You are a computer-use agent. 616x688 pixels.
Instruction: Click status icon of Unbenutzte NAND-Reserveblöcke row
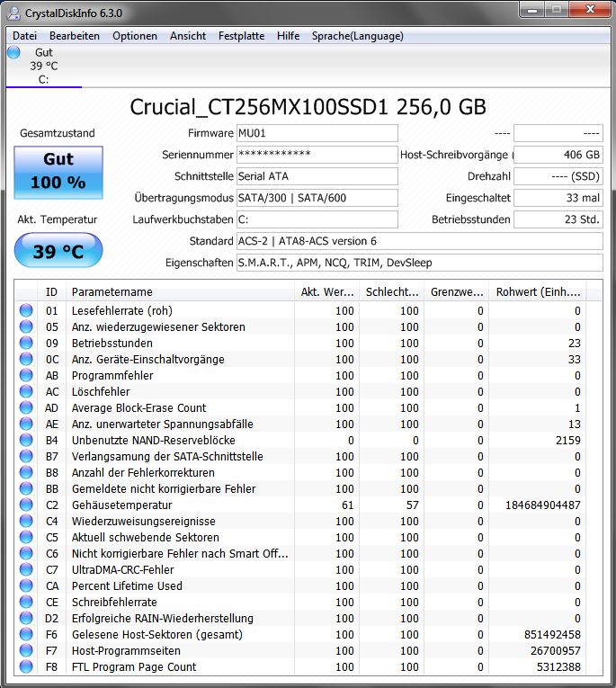[x=26, y=440]
